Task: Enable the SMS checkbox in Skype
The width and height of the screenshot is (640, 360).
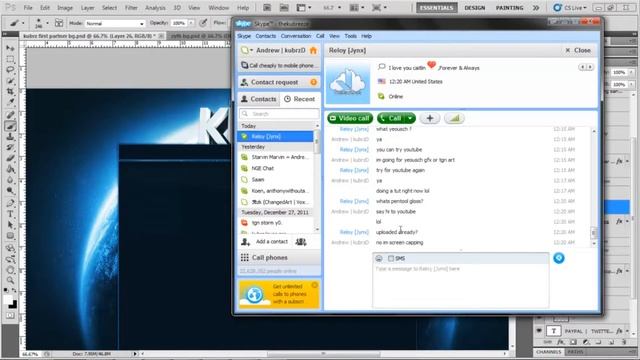Action: (391, 258)
